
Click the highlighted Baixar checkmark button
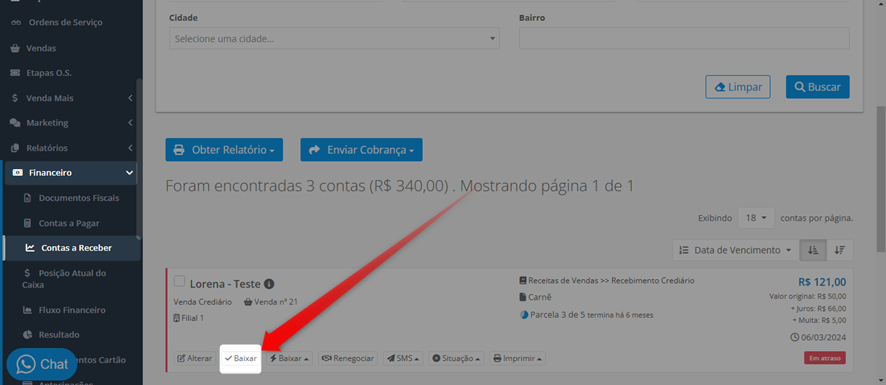coord(241,358)
